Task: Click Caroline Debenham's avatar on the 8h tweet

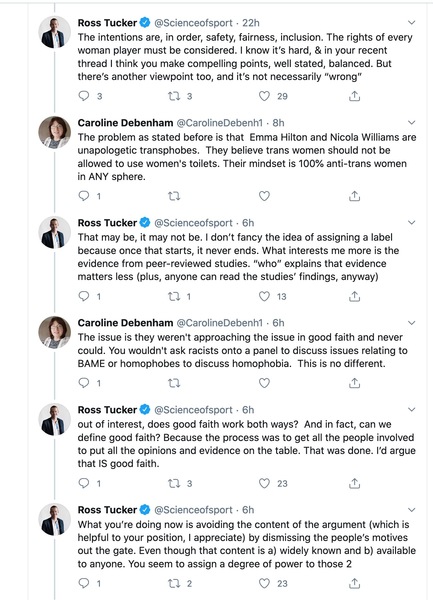Action: coord(54,132)
